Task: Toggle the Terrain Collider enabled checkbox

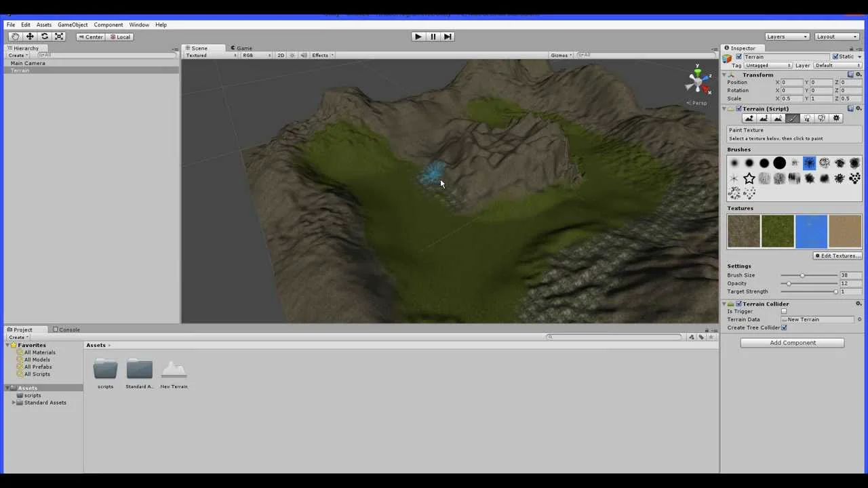Action: [738, 304]
